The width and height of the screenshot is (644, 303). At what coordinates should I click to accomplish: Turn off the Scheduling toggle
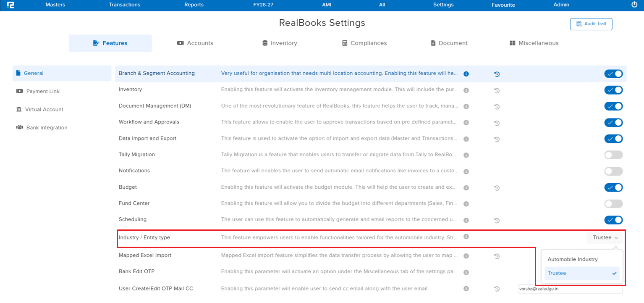tap(613, 220)
